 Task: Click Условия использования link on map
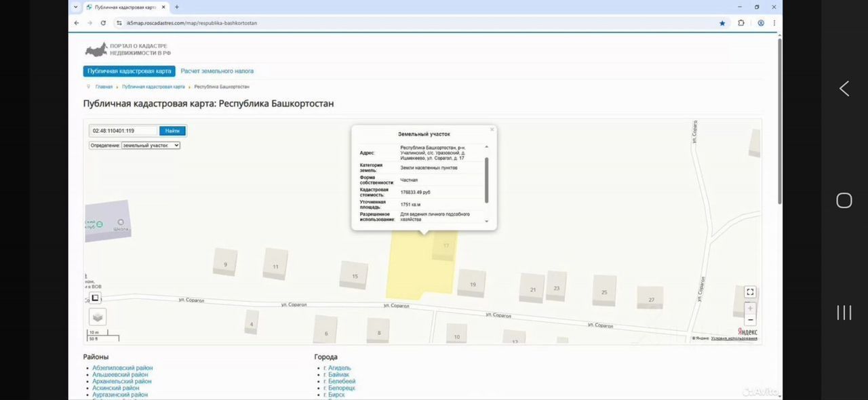(x=734, y=338)
